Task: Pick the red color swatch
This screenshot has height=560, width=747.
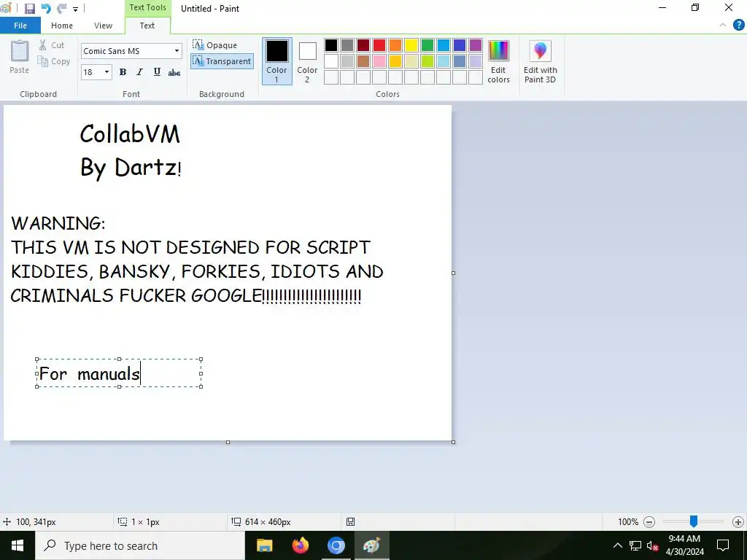Action: [379, 45]
